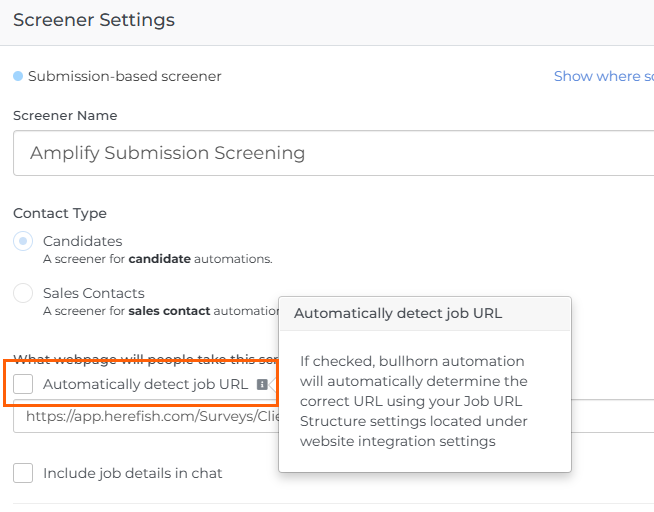654x512 pixels.
Task: Click the Screener Settings heading
Action: (x=94, y=20)
